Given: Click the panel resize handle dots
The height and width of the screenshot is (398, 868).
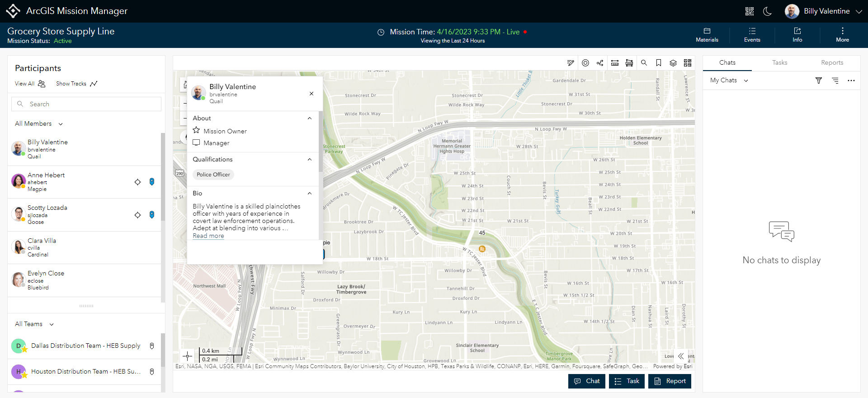Looking at the screenshot, I should point(86,306).
